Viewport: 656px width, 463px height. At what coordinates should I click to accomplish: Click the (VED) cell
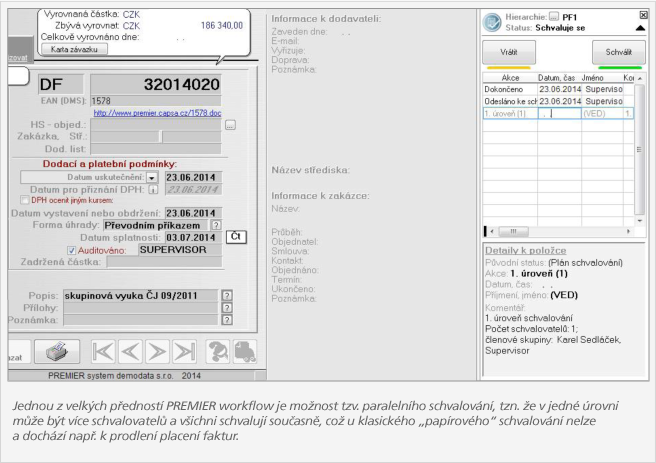[602, 113]
